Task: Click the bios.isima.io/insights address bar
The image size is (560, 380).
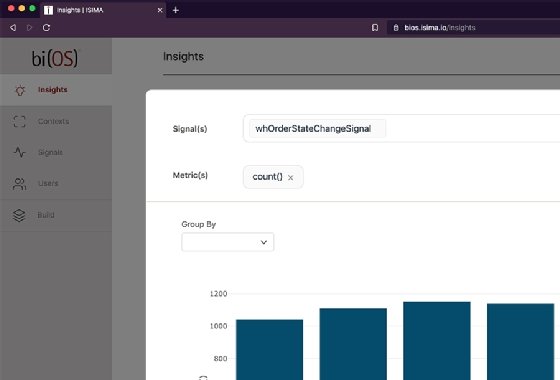Action: (473, 28)
